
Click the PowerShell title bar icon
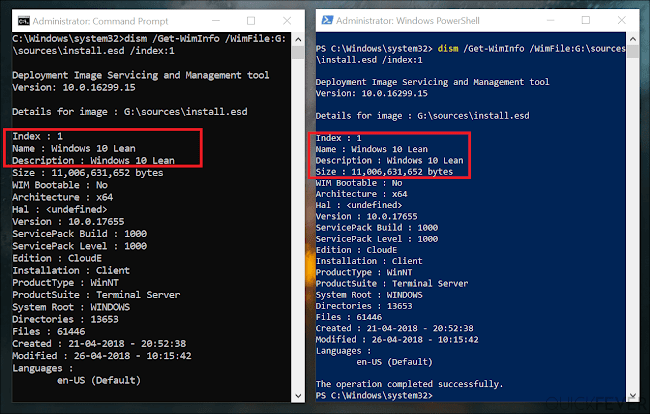[327, 20]
